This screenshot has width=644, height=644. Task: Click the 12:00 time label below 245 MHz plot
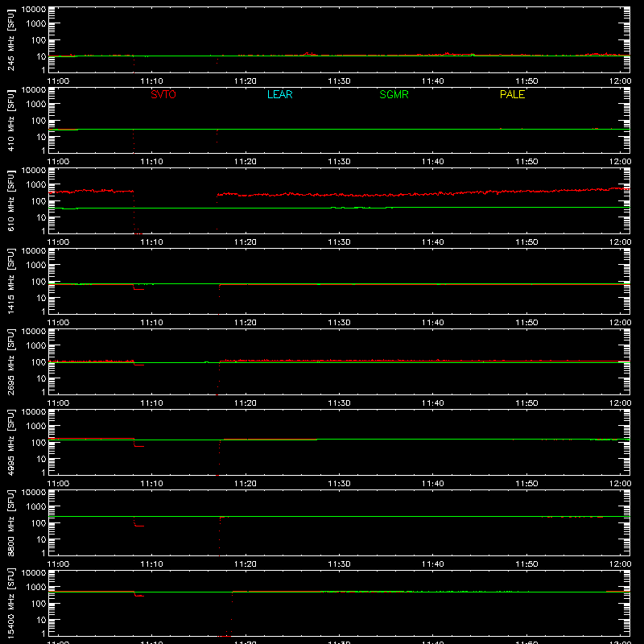point(620,81)
